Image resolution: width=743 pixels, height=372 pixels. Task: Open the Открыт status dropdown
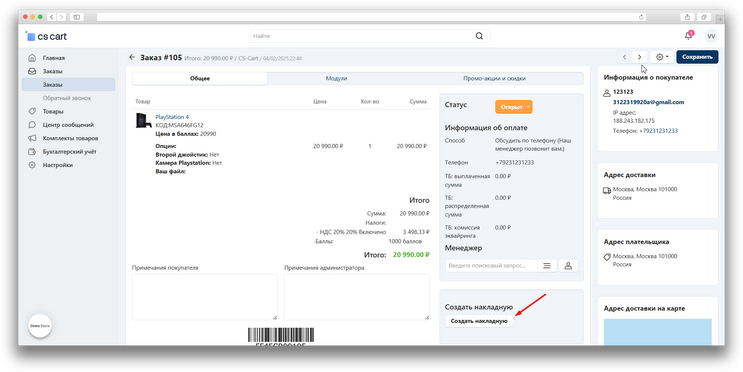[514, 107]
